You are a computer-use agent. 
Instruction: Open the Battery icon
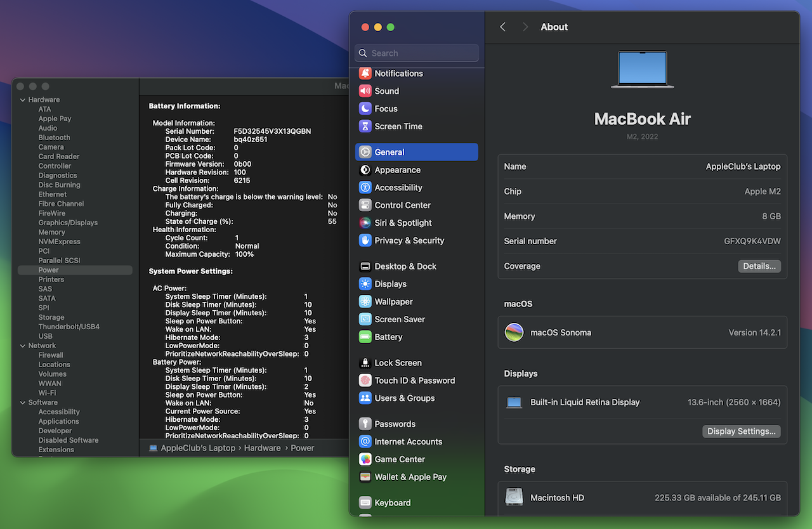[365, 337]
